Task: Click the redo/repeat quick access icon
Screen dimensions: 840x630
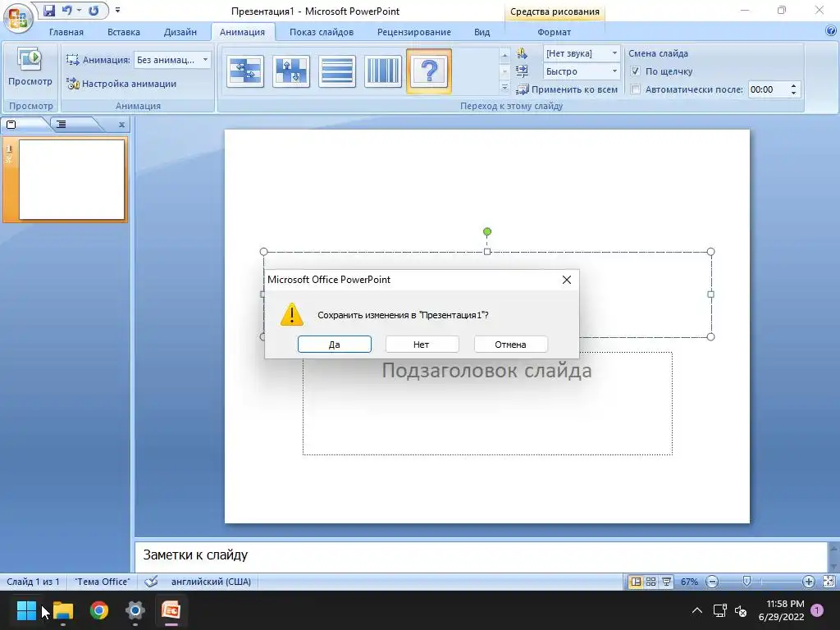Action: coord(94,11)
